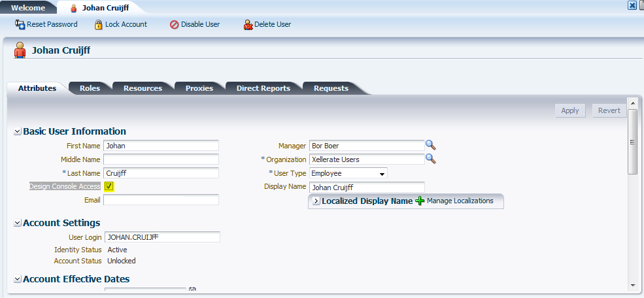The height and width of the screenshot is (298, 644).
Task: Open the Requests tab
Action: pyautogui.click(x=331, y=88)
